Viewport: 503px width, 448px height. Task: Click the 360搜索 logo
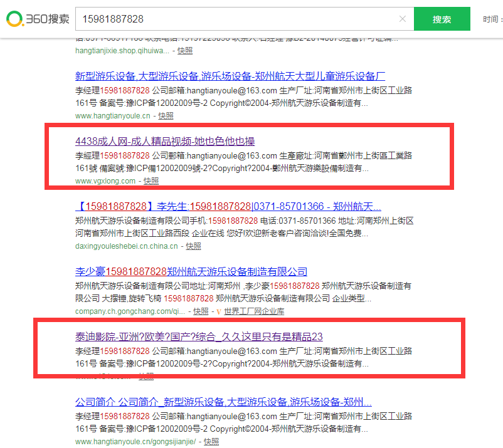coord(38,19)
